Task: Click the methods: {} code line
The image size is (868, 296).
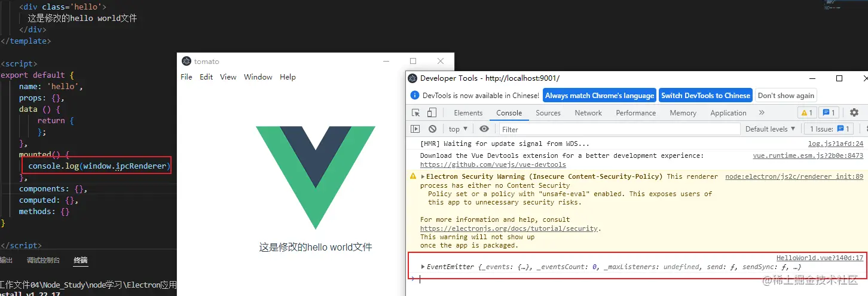Action: 44,211
